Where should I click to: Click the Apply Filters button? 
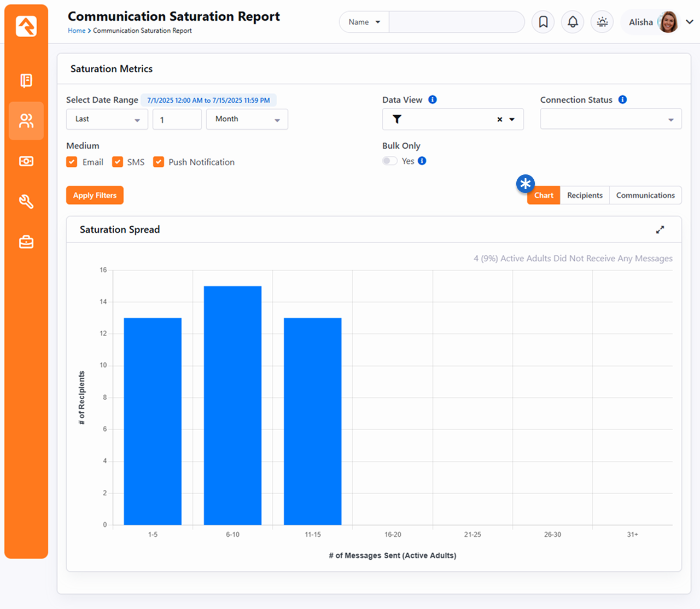(95, 195)
